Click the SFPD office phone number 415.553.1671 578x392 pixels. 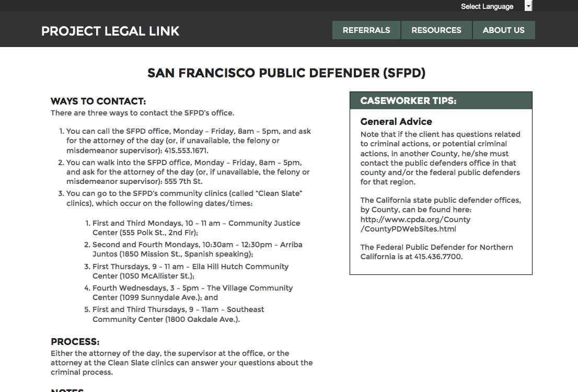pyautogui.click(x=186, y=151)
